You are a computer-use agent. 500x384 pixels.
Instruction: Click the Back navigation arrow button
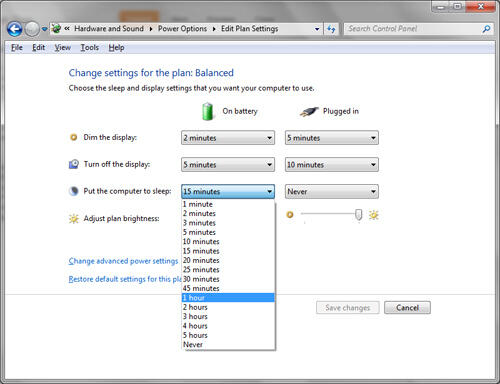(15, 29)
